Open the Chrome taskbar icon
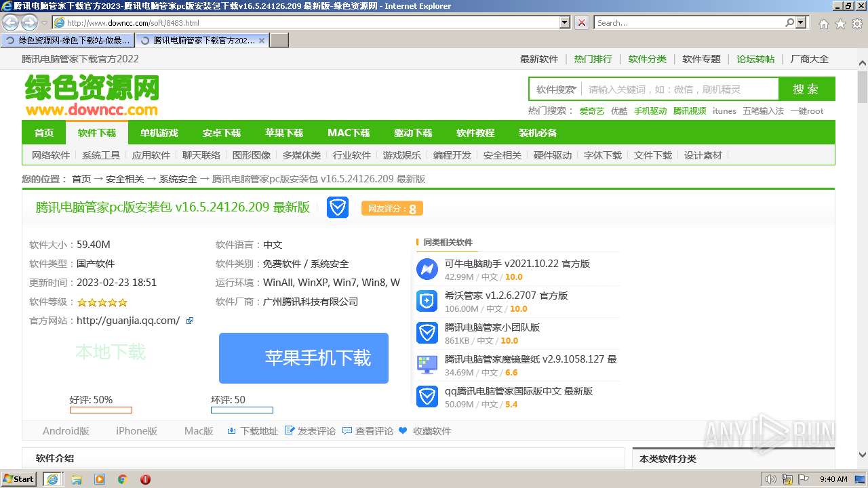868x488 pixels. [x=122, y=479]
